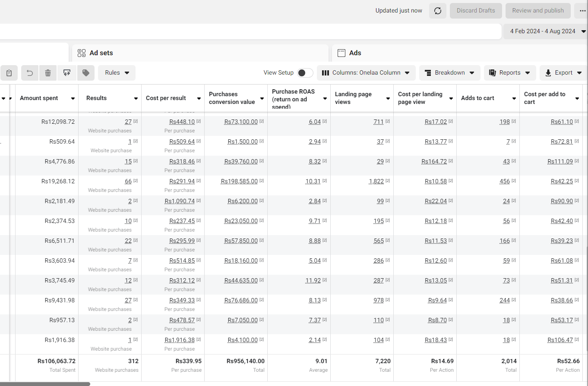Open Cost per add to cart arrow
The width and height of the screenshot is (588, 386).
point(577,98)
